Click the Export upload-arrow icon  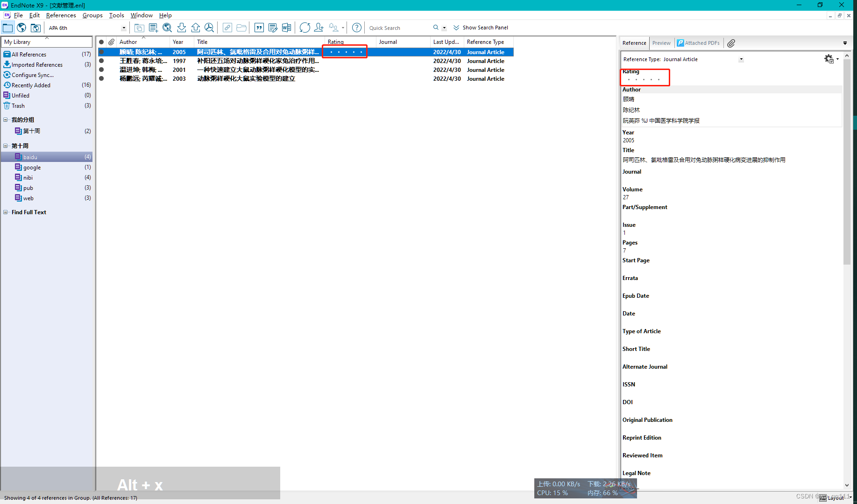pyautogui.click(x=196, y=28)
